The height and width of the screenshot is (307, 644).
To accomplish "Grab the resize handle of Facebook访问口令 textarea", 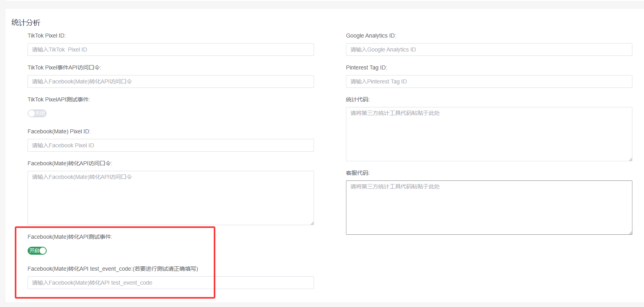I will [x=312, y=223].
